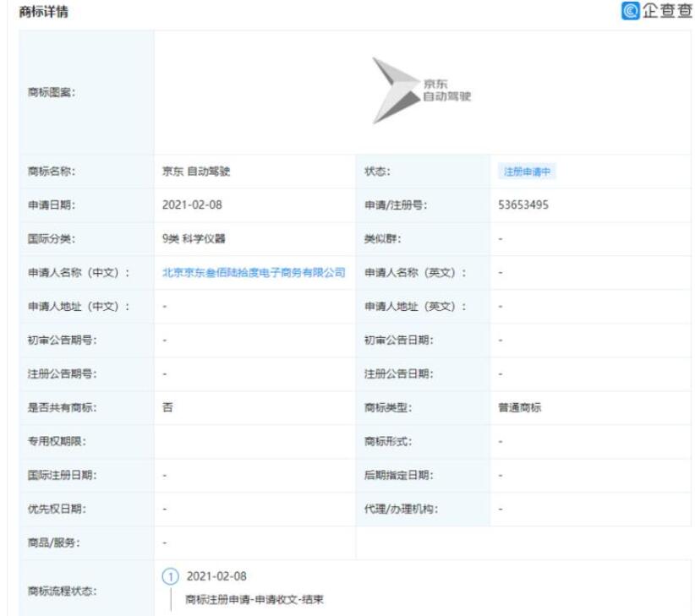Click the 申请人地址（英文） label

pyautogui.click(x=415, y=307)
